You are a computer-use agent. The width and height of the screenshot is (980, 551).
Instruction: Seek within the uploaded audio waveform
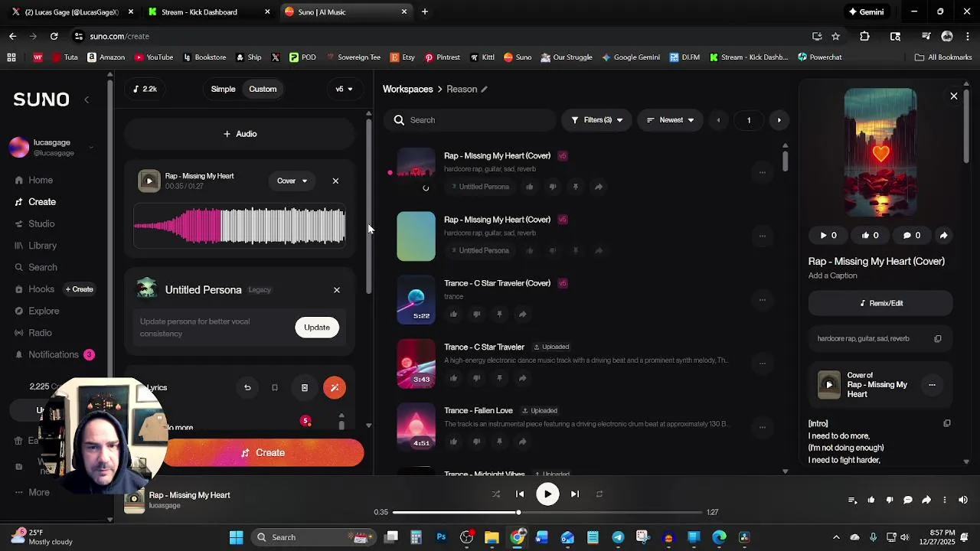(x=240, y=227)
